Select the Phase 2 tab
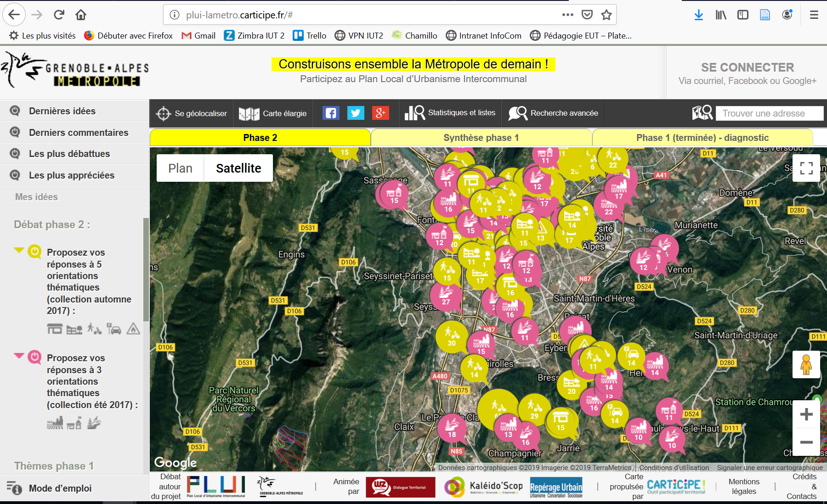827x504 pixels. (260, 138)
